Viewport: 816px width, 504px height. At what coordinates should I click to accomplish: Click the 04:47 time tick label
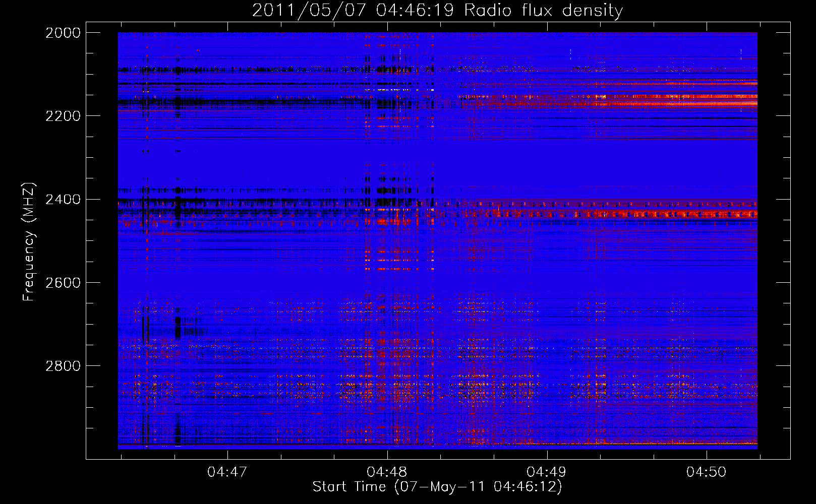pos(227,472)
